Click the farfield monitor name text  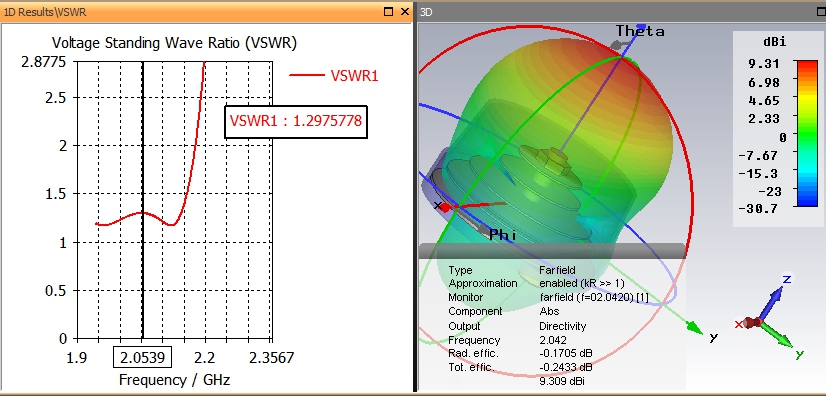[594, 298]
